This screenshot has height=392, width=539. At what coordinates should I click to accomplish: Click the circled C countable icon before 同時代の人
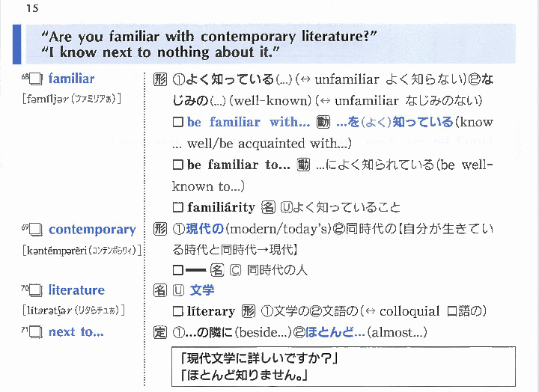point(234,270)
